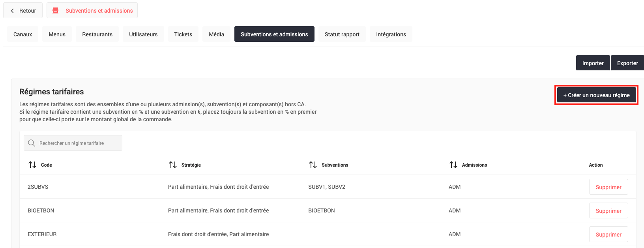Screen dimensions: 644x248
Task: Click the red store icon in breadcrumb
Action: 56,11
